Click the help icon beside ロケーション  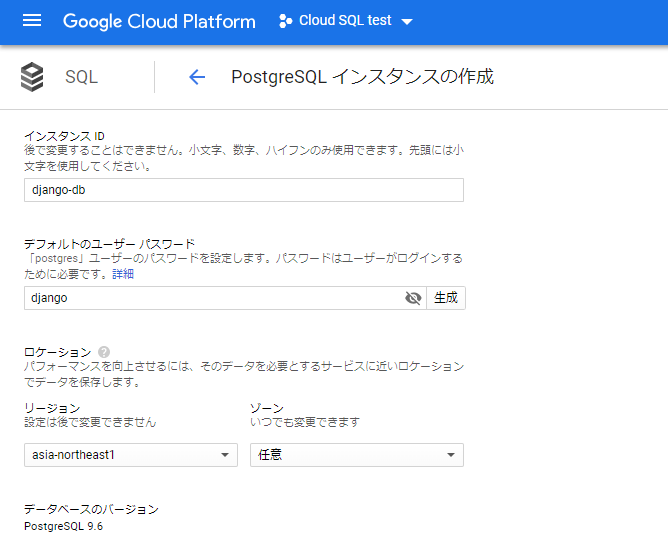click(104, 353)
